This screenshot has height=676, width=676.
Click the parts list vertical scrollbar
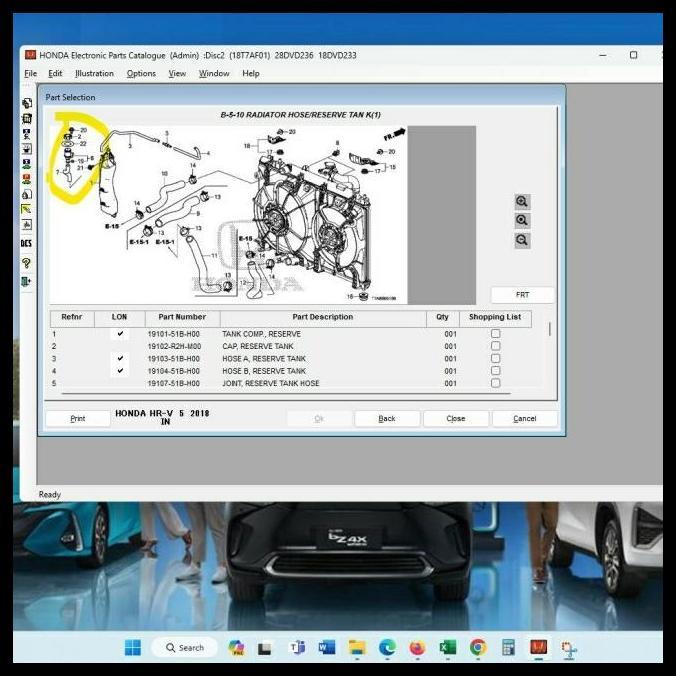(548, 330)
